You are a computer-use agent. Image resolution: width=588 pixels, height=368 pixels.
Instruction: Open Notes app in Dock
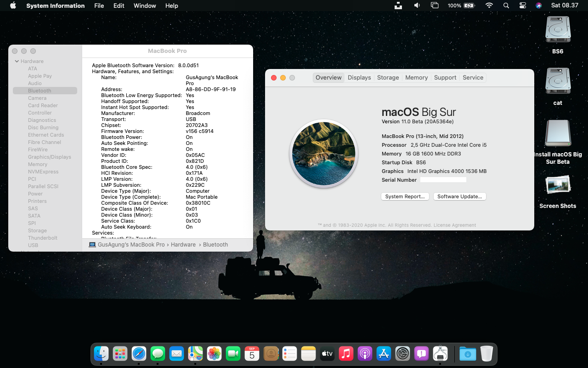click(x=309, y=353)
